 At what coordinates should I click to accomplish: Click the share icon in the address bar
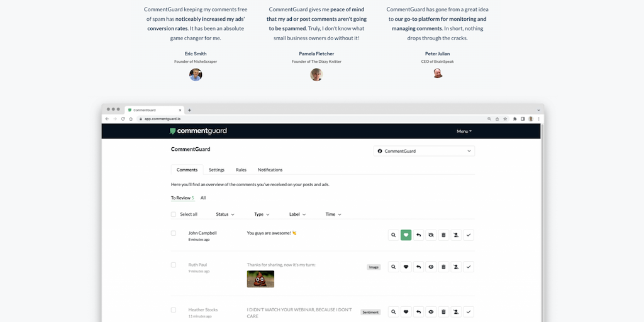point(497,119)
